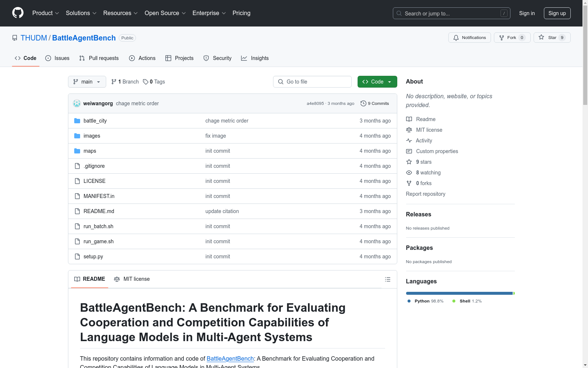Open the 1 Branch link
Image resolution: width=588 pixels, height=368 pixels.
click(125, 82)
